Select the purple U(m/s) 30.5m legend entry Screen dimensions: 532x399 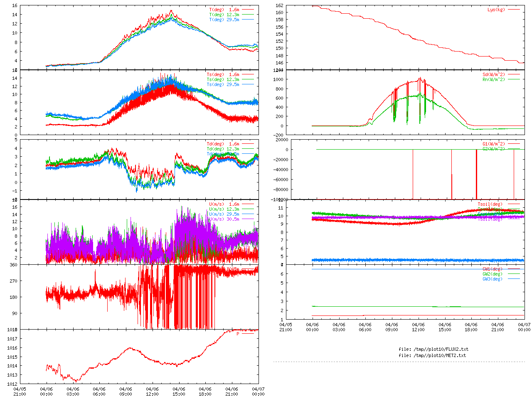[224, 219]
